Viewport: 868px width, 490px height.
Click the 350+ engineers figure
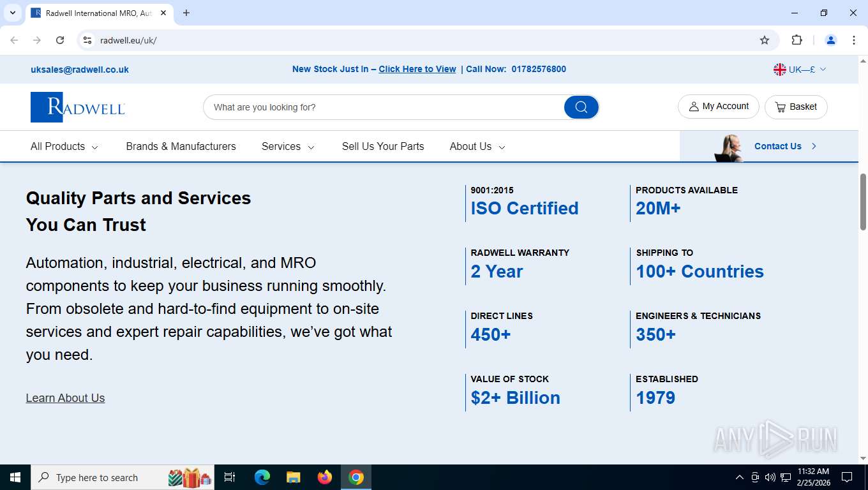(655, 334)
